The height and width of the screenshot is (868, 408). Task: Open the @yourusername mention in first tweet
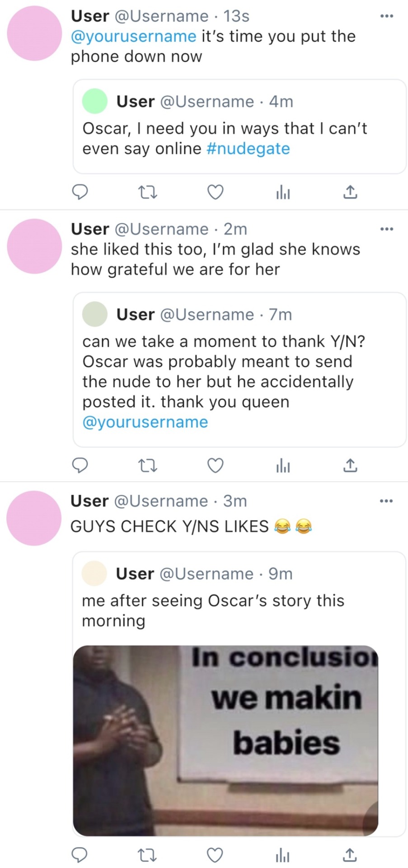coord(134,36)
